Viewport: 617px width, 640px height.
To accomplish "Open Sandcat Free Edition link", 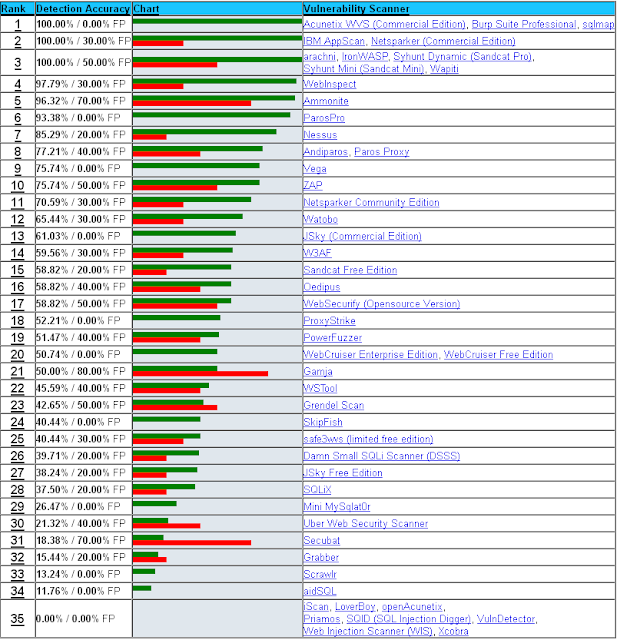I will (x=350, y=270).
